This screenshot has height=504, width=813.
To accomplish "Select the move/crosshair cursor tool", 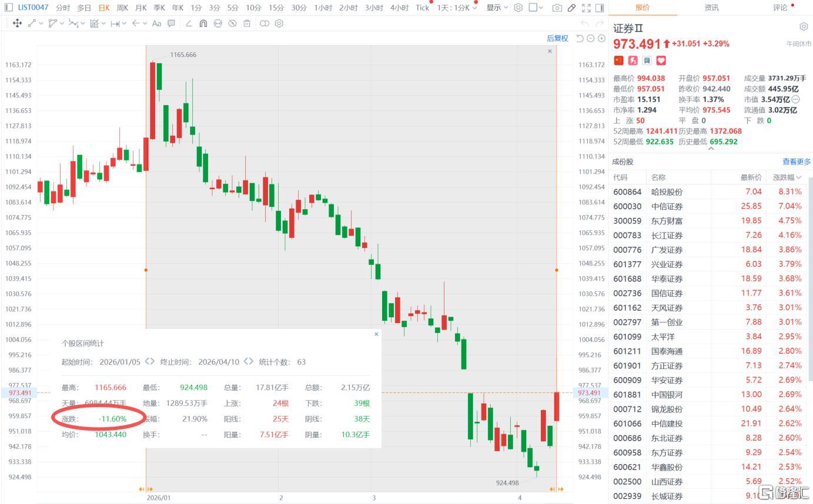I will coord(17,23).
